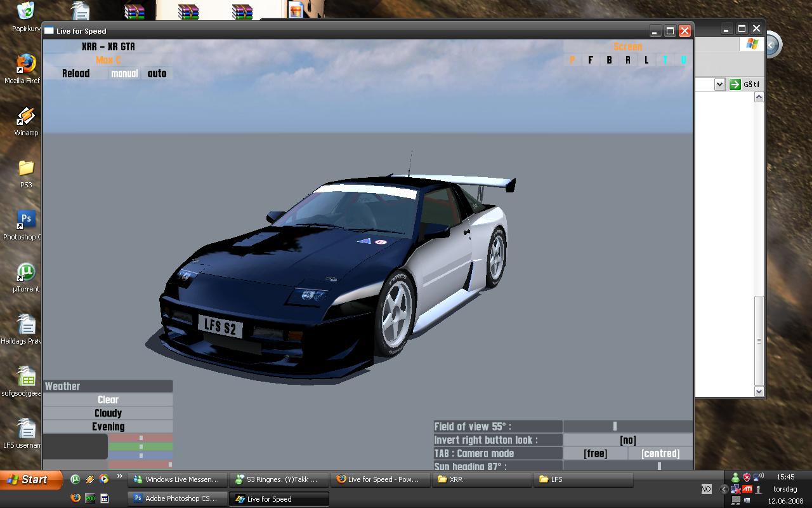Click the Reload button
Image resolution: width=812 pixels, height=508 pixels.
click(75, 74)
